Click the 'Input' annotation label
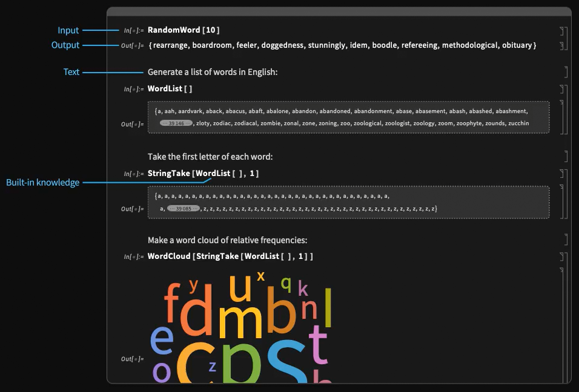579x392 pixels. (68, 30)
